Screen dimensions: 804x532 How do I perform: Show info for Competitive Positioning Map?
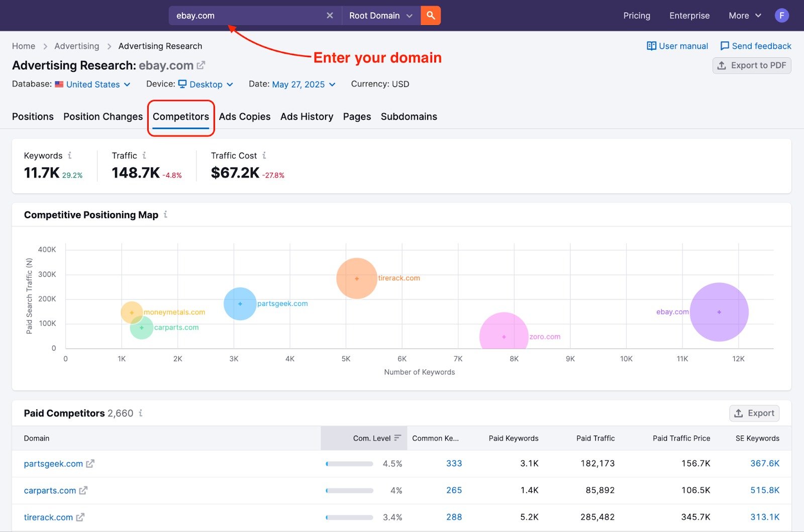[x=165, y=215]
